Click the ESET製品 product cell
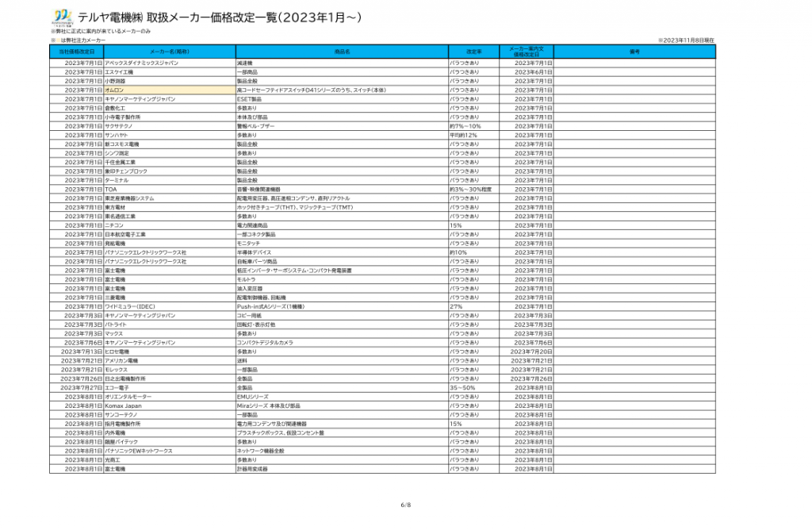Image resolution: width=812 pixels, height=530 pixels. [x=342, y=99]
